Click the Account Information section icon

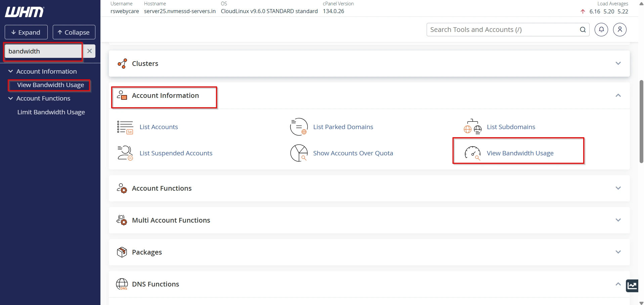pyautogui.click(x=122, y=96)
